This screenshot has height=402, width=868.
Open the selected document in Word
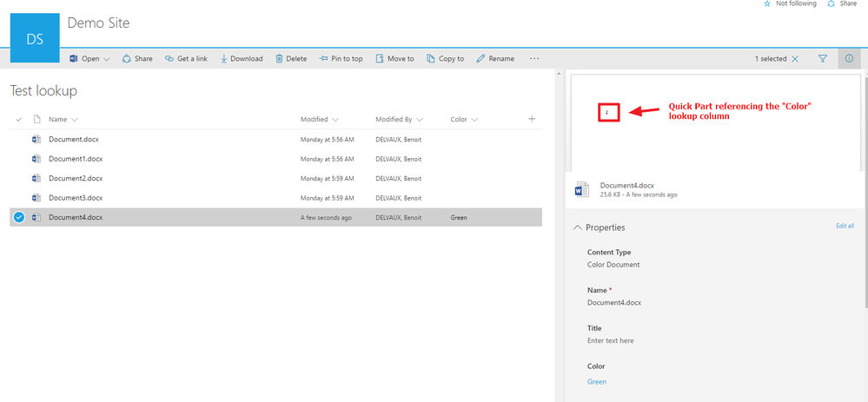pyautogui.click(x=84, y=59)
